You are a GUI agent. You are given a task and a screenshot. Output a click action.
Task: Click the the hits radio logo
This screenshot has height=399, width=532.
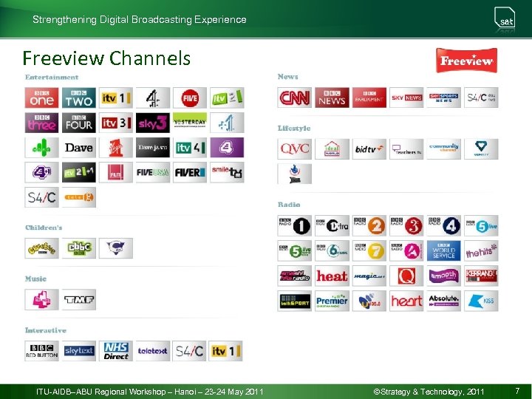481,250
